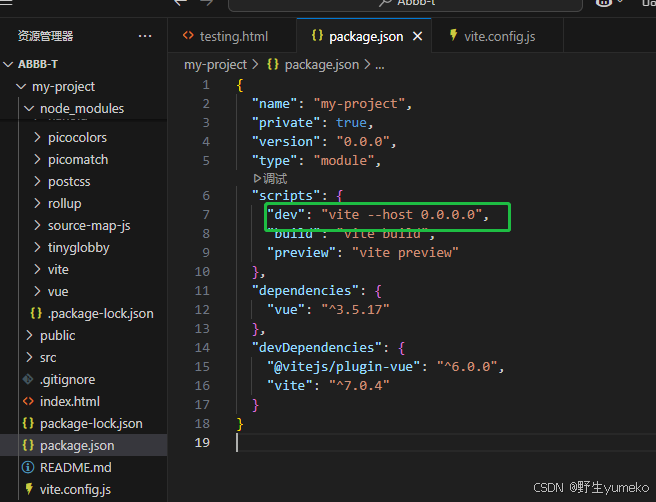Click the 调试 debug code lens
This screenshot has height=502, width=656.
[275, 179]
